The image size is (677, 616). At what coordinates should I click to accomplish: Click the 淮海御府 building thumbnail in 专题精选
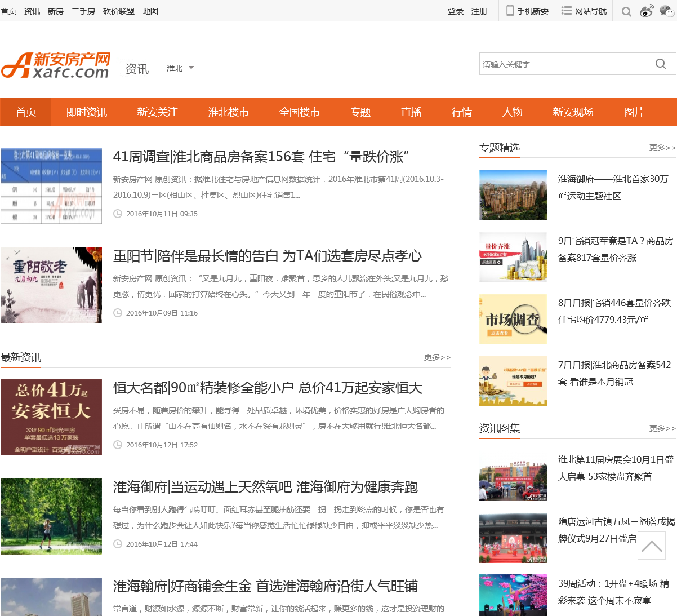click(x=513, y=195)
